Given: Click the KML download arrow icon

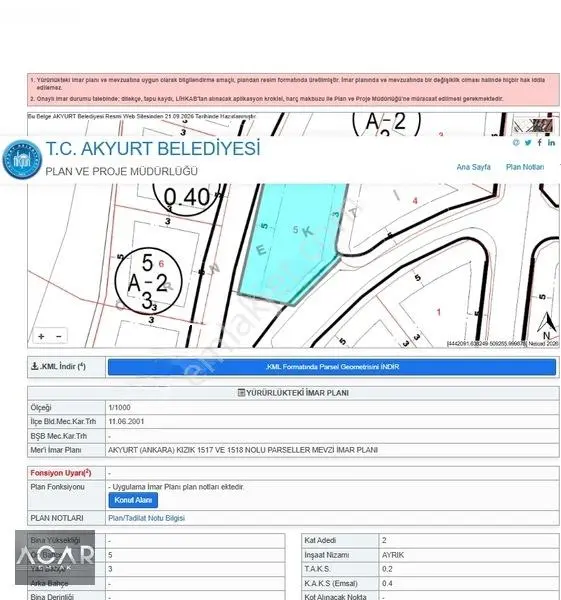Looking at the screenshot, I should coord(34,366).
